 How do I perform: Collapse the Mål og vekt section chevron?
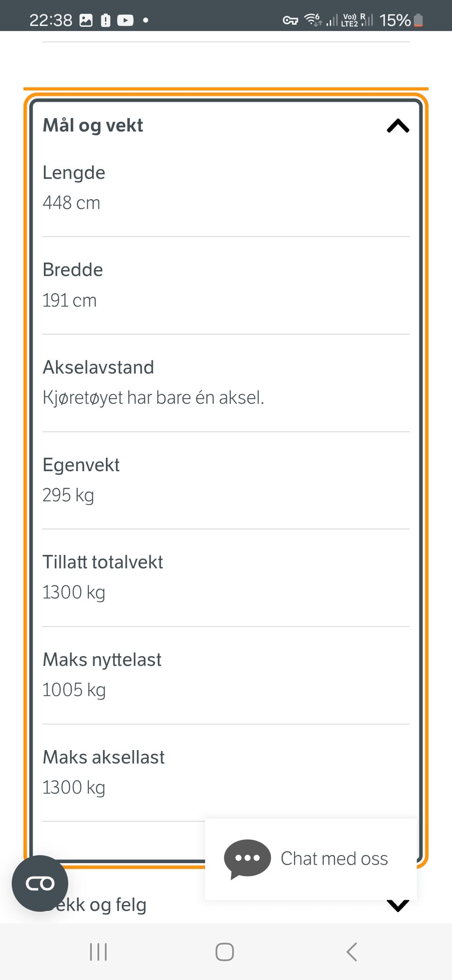click(398, 126)
